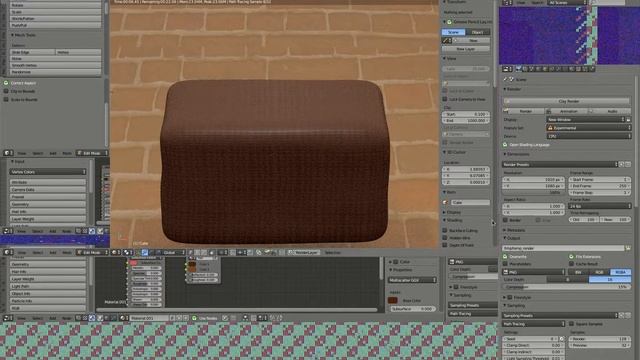Select vertex select mode icon

(190, 253)
